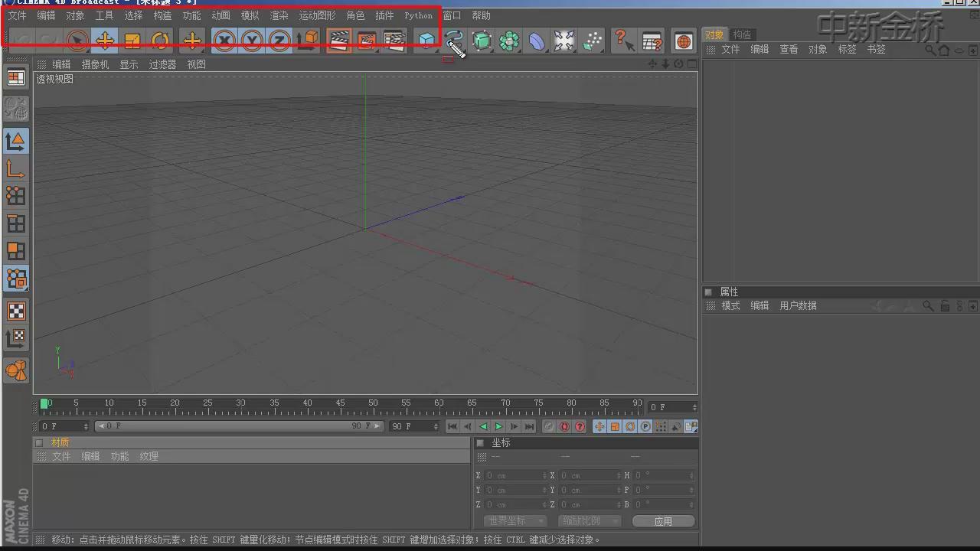980x551 pixels.
Task: Click the 90 F end frame field
Action: pyautogui.click(x=414, y=426)
